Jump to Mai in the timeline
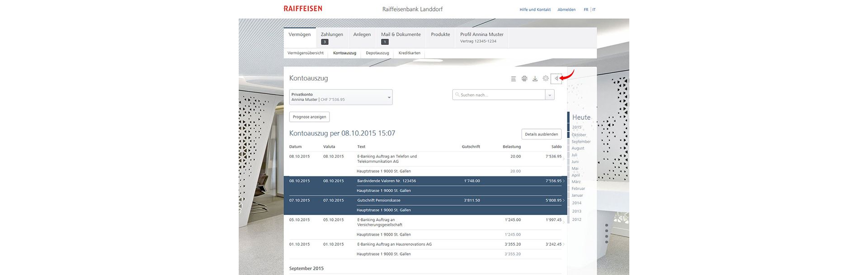The image size is (868, 275). pos(575,169)
